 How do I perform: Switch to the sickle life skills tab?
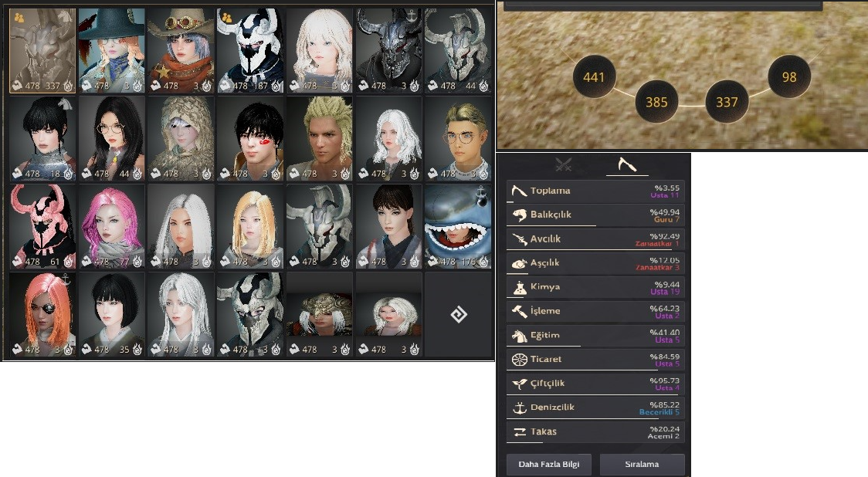[x=626, y=164]
